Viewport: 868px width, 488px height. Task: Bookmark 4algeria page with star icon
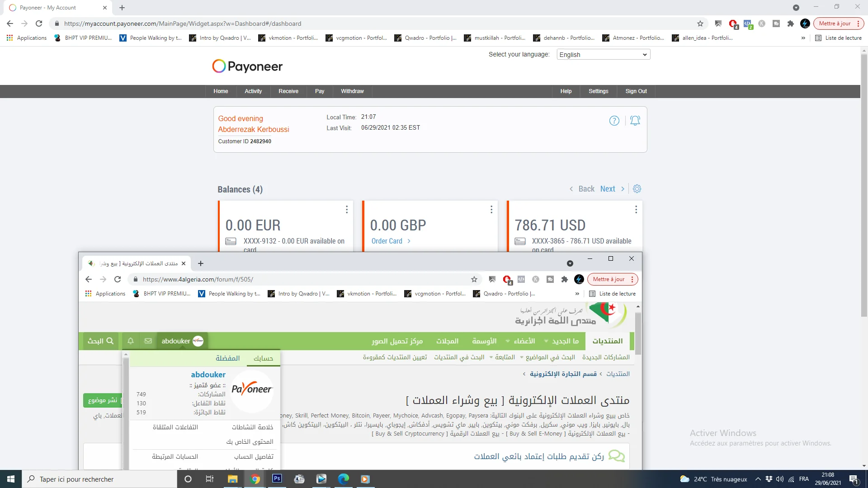pos(474,279)
